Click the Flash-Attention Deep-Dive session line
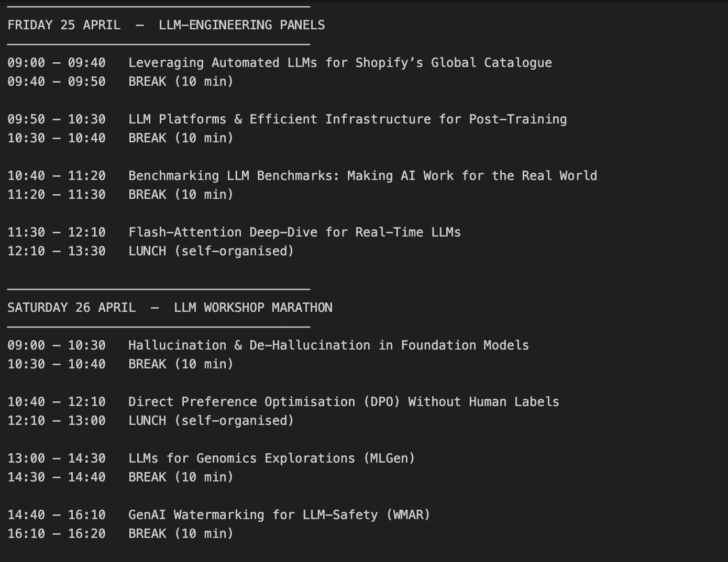The width and height of the screenshot is (728, 562). click(x=234, y=232)
